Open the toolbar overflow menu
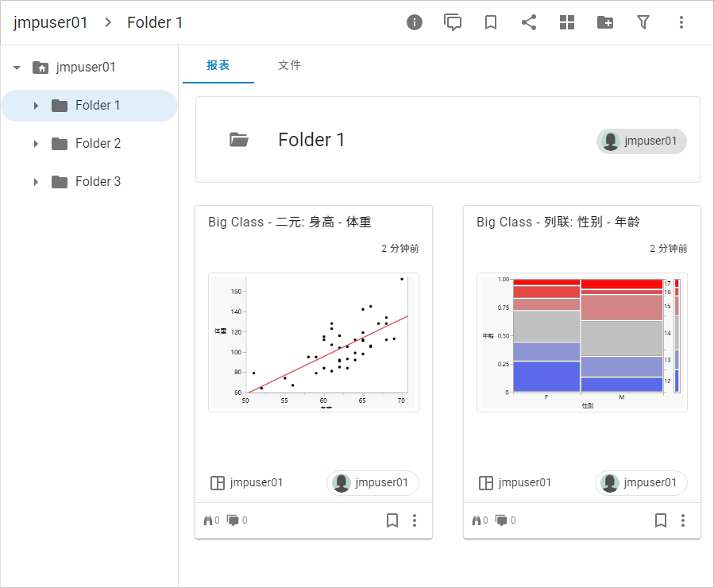714x588 pixels. 681,22
